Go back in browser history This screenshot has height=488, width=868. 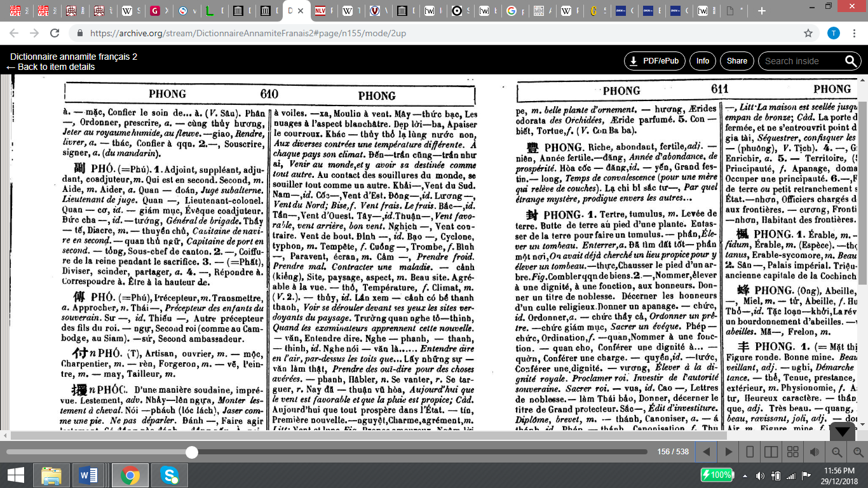(15, 33)
